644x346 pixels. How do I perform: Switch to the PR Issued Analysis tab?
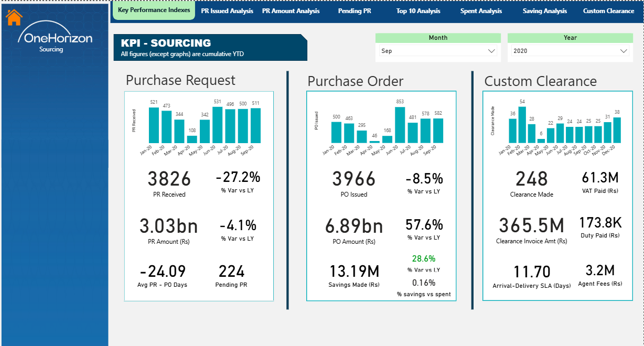coord(227,10)
